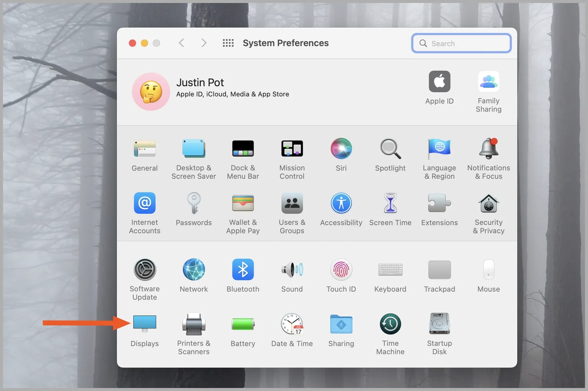The image size is (588, 391).
Task: Click the Search field
Action: click(462, 43)
